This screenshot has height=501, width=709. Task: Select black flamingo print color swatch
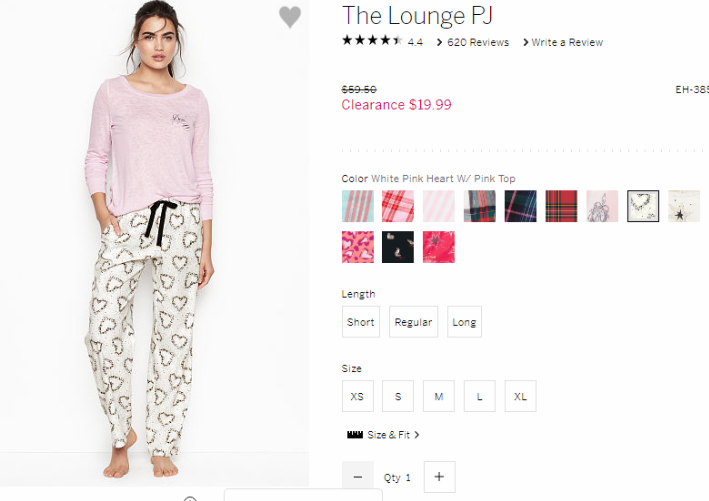(x=398, y=247)
